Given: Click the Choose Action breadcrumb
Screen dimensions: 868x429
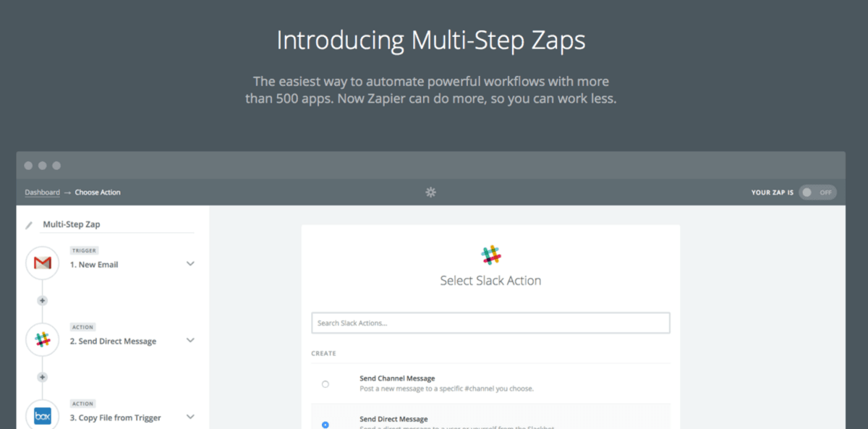Looking at the screenshot, I should (x=98, y=192).
